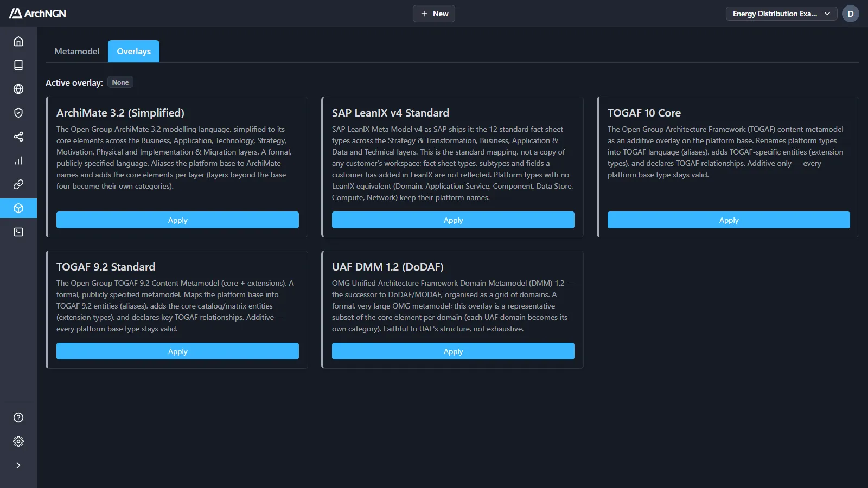Select the cube metamodel sidebar icon
Viewport: 868px width, 488px height.
pos(18,208)
